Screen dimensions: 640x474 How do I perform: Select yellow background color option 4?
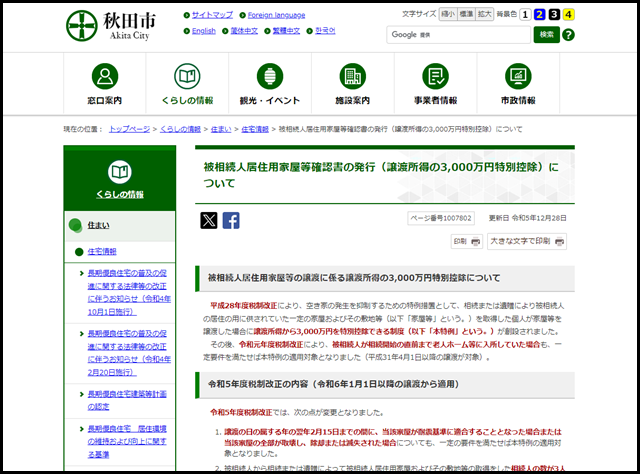(568, 15)
